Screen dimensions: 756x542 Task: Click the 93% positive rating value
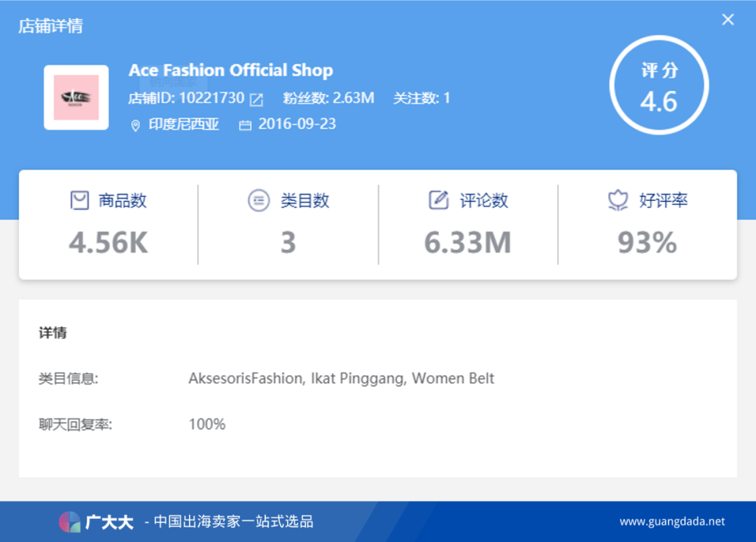click(x=647, y=242)
